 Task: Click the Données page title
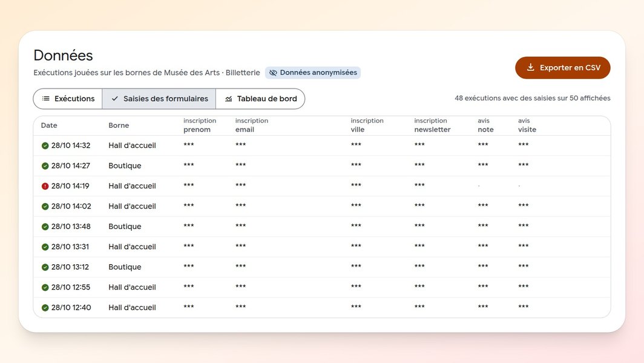[x=63, y=56]
